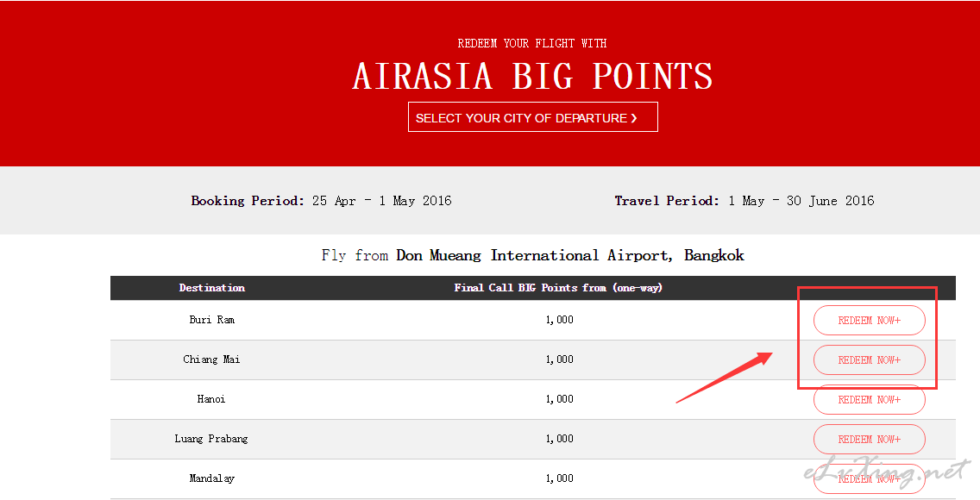
Task: Redeem the Buri Ram flight now
Action: click(869, 320)
